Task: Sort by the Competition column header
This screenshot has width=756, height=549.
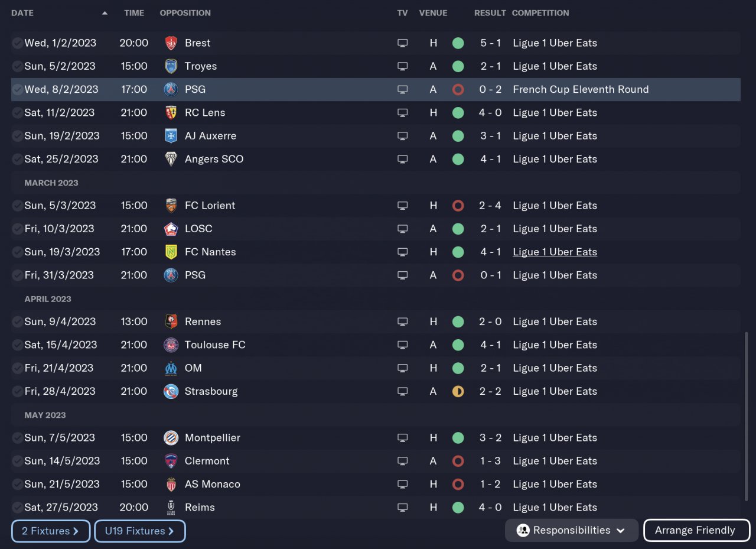Action: pos(540,13)
